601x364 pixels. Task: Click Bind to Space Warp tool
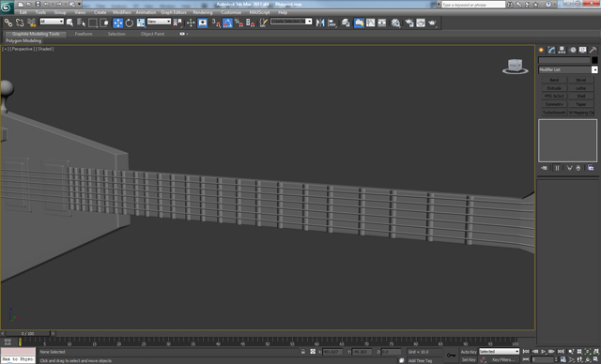tap(31, 23)
